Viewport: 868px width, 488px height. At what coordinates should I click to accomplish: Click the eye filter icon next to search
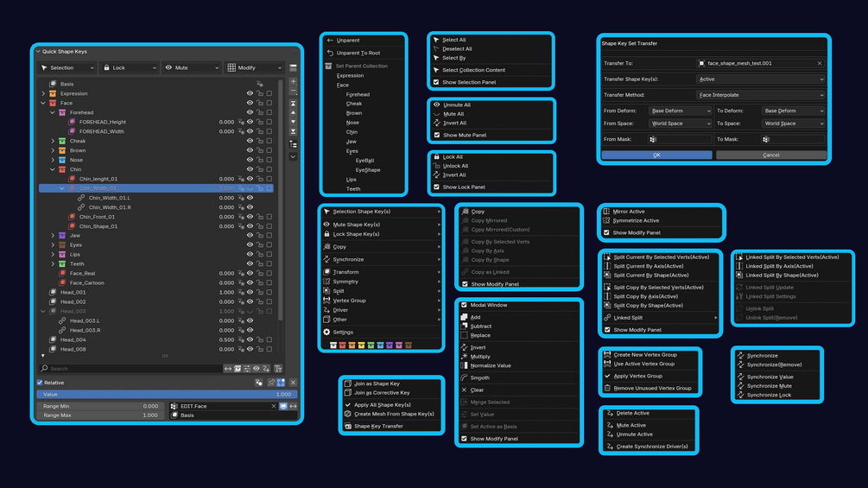click(x=257, y=369)
